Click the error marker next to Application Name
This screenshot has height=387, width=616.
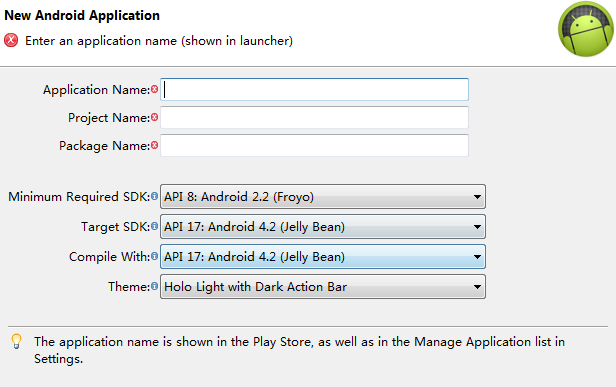154,89
